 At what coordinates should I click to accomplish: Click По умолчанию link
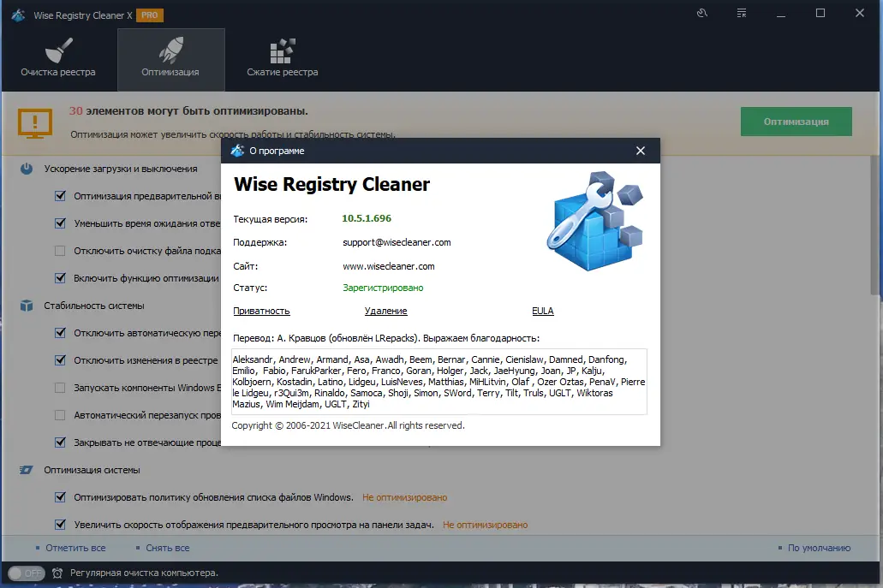(x=819, y=548)
